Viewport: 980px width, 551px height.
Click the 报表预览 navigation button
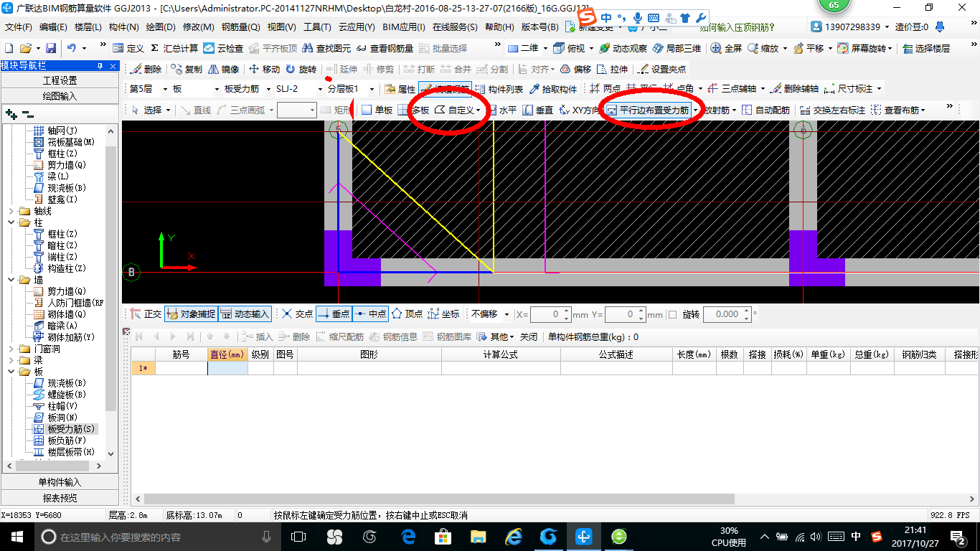point(60,498)
